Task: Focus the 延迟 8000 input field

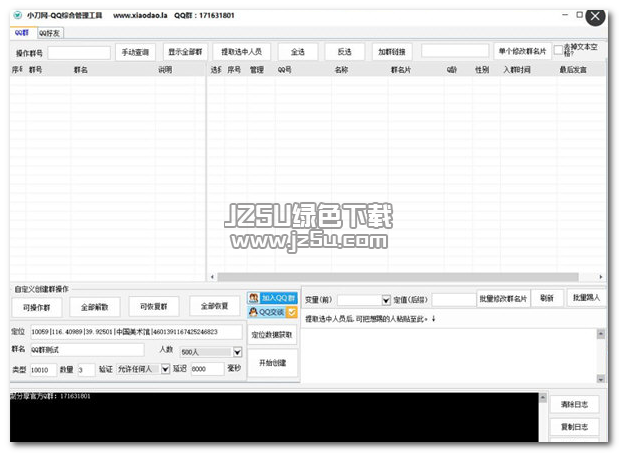Action: point(208,369)
